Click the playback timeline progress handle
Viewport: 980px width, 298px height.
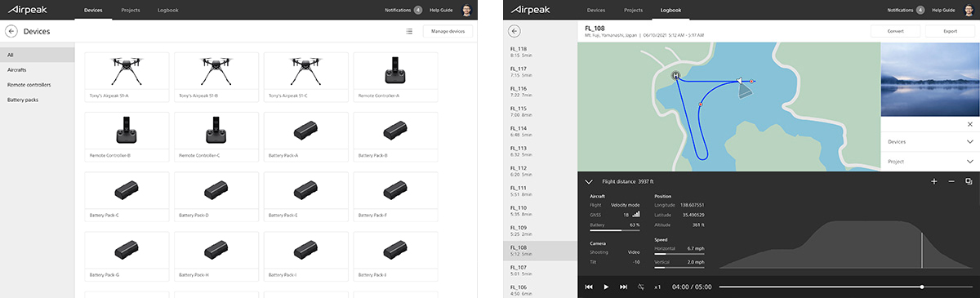(922, 287)
